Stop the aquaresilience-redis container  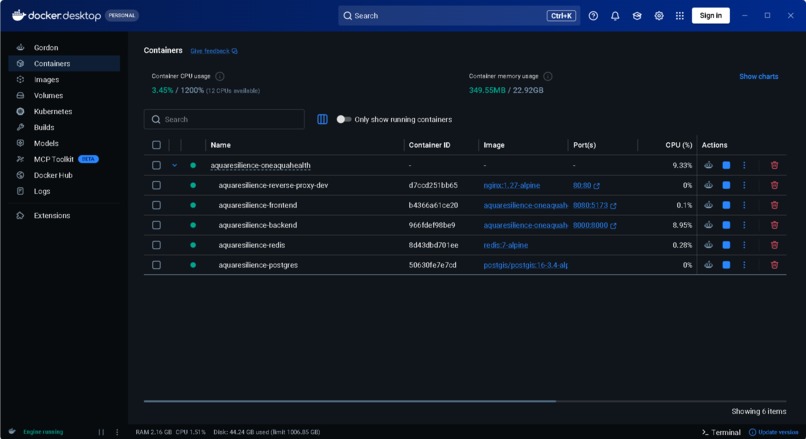(x=726, y=245)
